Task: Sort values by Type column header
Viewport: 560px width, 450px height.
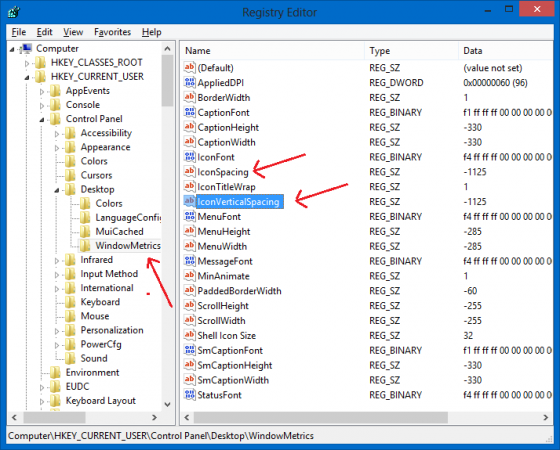Action: 411,51
